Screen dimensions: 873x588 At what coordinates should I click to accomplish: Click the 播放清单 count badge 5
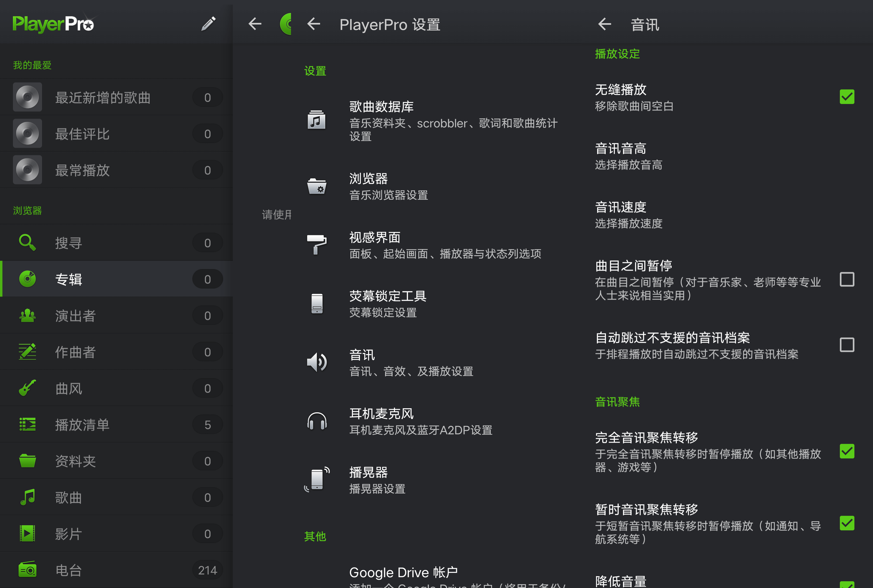point(207,424)
